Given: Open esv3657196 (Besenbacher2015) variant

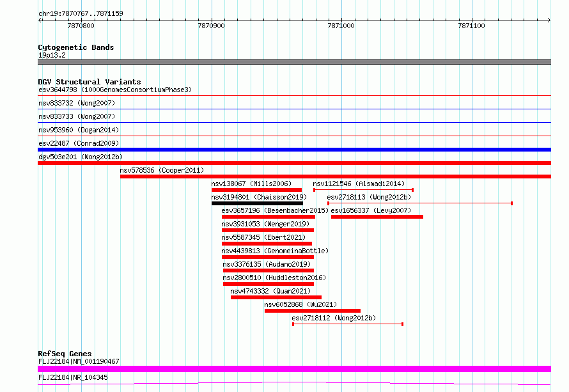Looking at the screenshot, I should coord(275,210).
